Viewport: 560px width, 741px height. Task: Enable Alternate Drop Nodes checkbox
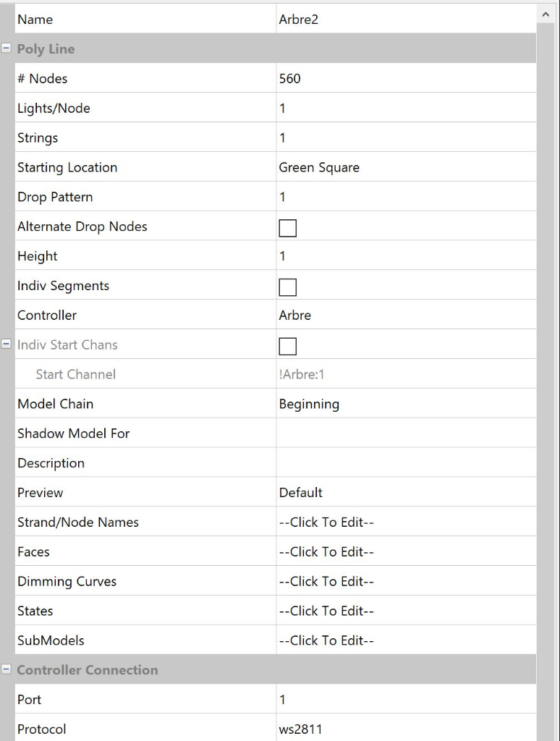(x=287, y=227)
